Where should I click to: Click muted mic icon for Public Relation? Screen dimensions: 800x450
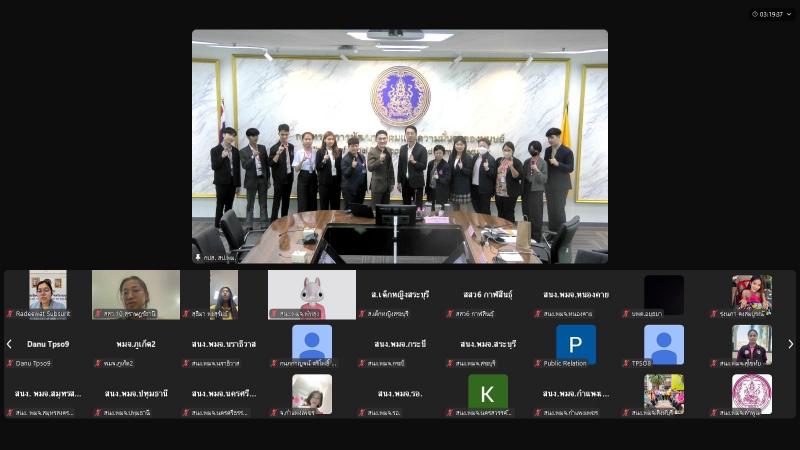538,363
